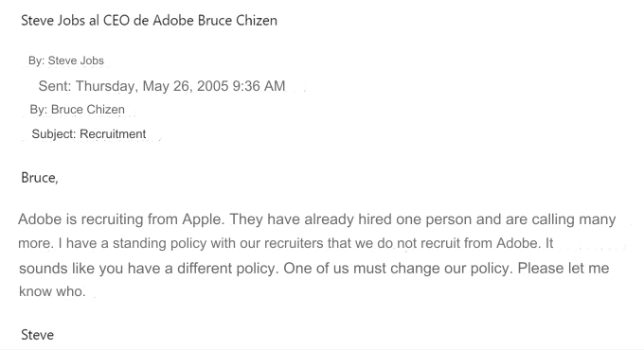This screenshot has height=350, width=644.
Task: Click the word 'Apple.' in the first line
Action: [204, 219]
